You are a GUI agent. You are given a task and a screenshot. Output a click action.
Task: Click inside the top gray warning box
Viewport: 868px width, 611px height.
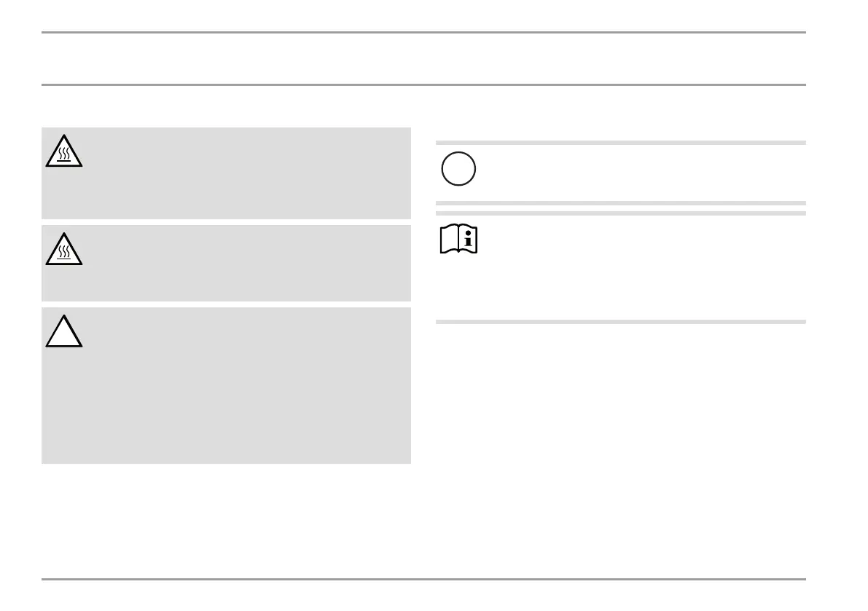click(227, 173)
